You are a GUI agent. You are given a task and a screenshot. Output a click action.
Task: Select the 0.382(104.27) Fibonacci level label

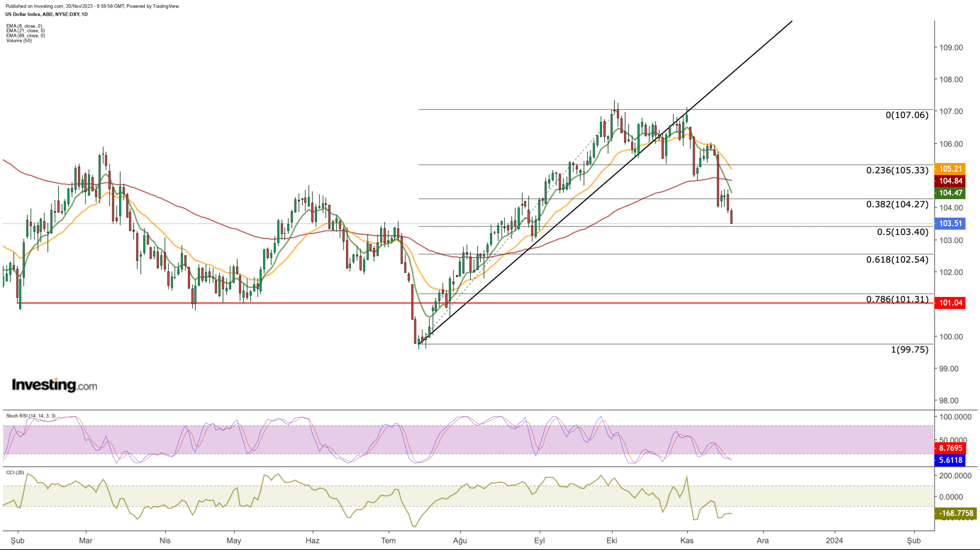[x=897, y=204]
